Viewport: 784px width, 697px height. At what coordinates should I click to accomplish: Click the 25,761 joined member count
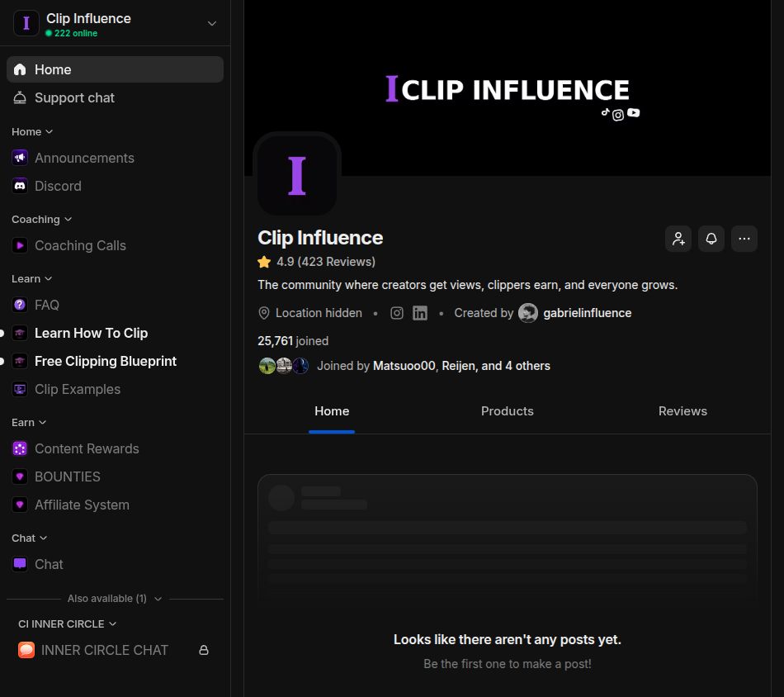click(293, 341)
